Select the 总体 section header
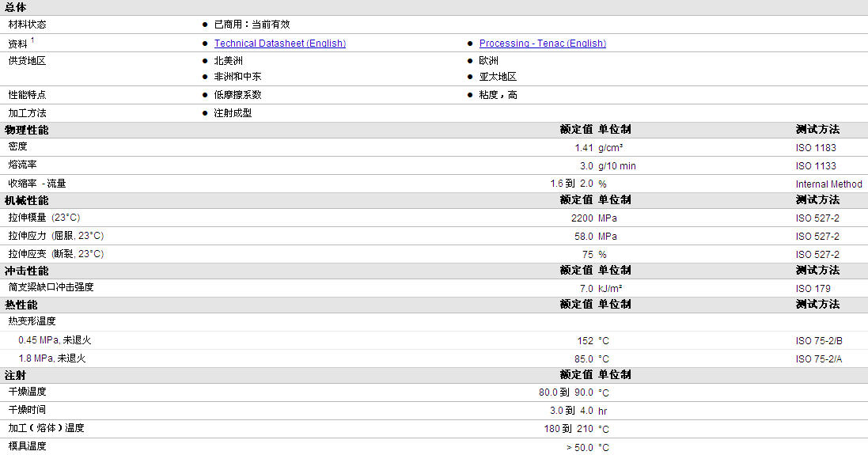This screenshot has width=868, height=455. 16,7
